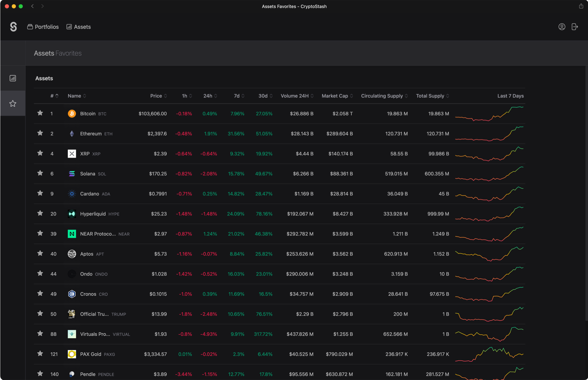Image resolution: width=588 pixels, height=380 pixels.
Task: Unfavorite Ethereum with its star
Action: click(40, 133)
